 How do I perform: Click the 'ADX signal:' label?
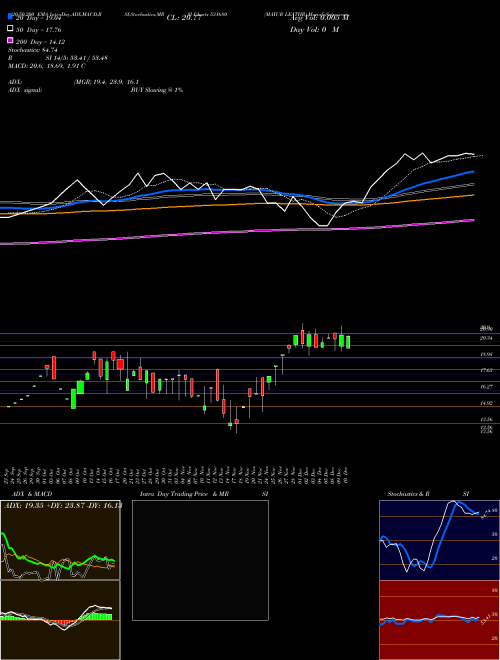25,90
